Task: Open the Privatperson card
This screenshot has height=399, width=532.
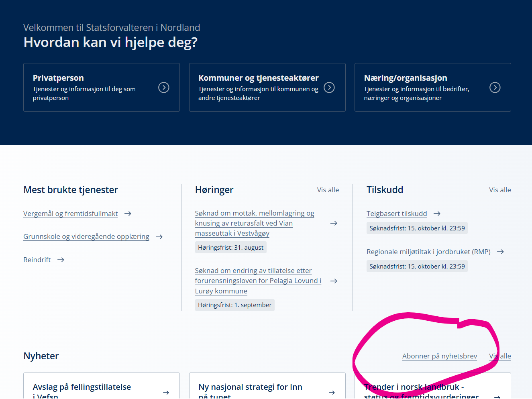Action: point(101,87)
